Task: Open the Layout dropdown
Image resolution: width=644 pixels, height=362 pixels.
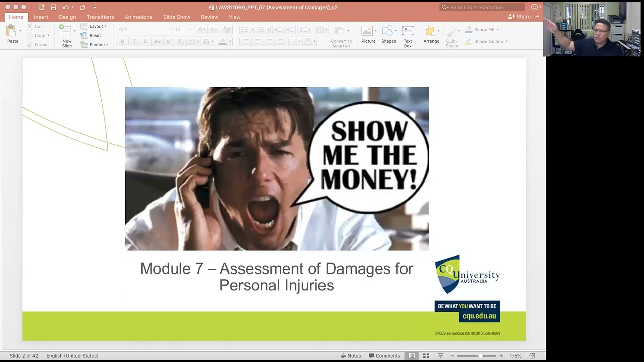Action: point(94,26)
